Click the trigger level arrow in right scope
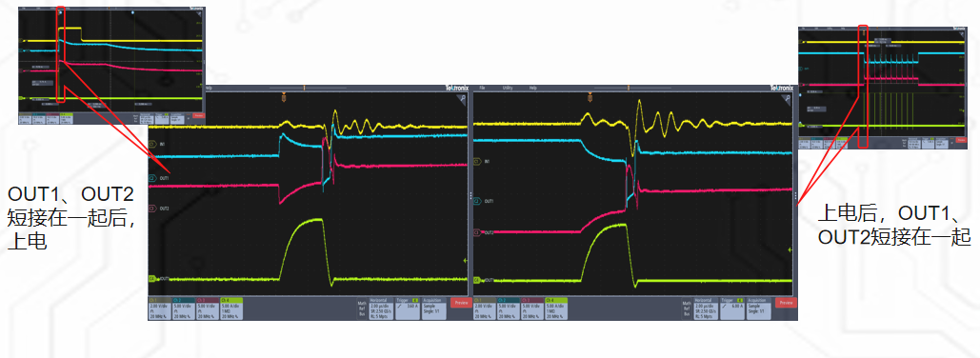The height and width of the screenshot is (358, 980). pyautogui.click(x=791, y=249)
